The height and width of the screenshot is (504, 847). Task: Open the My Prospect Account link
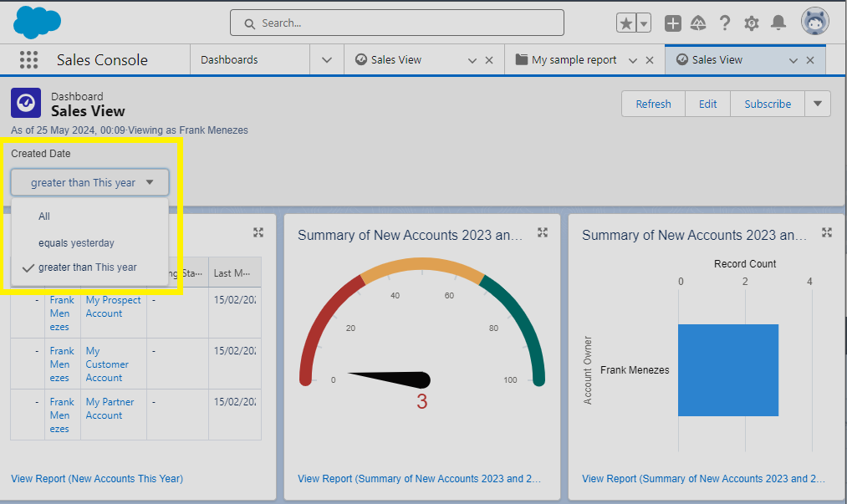coord(113,307)
